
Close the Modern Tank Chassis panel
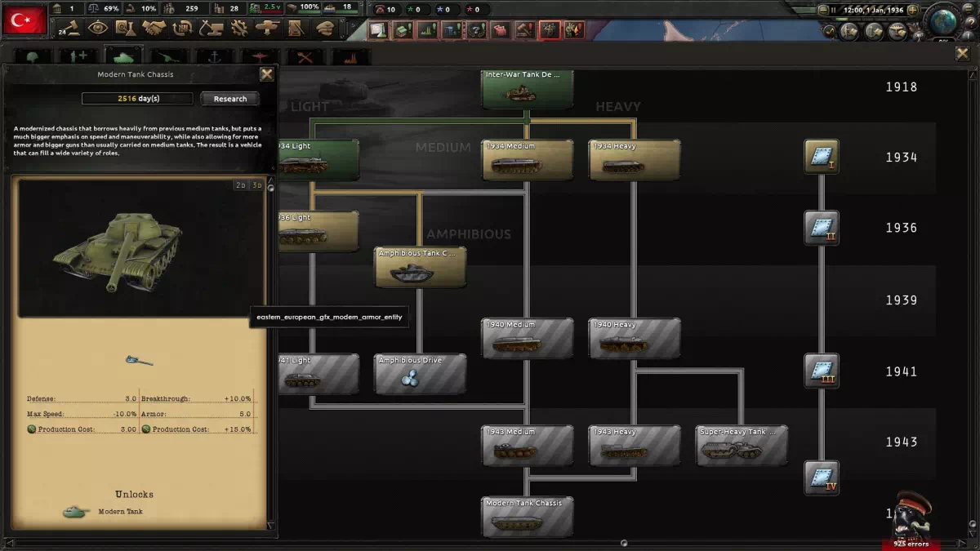click(x=266, y=74)
